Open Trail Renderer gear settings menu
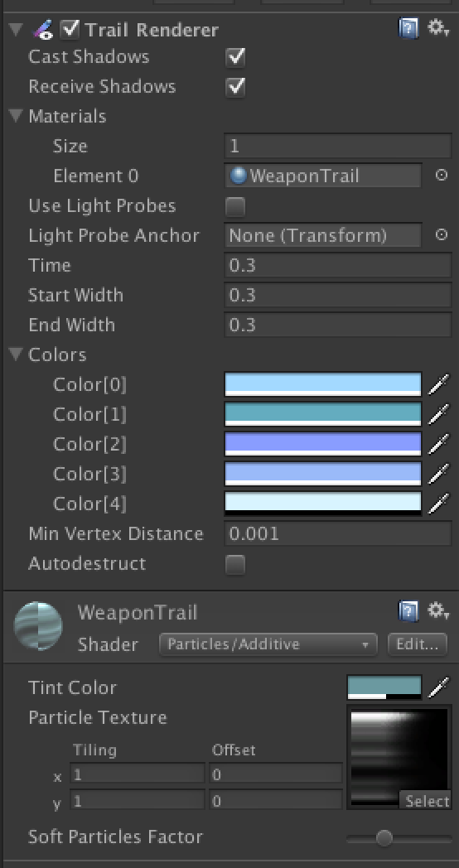The width and height of the screenshot is (459, 868). [438, 27]
